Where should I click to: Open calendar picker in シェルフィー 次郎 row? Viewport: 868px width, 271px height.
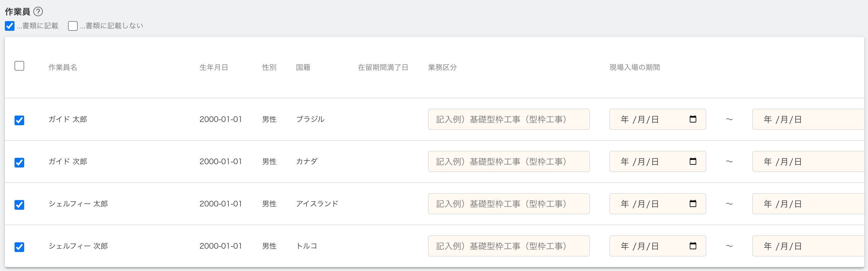tap(693, 246)
